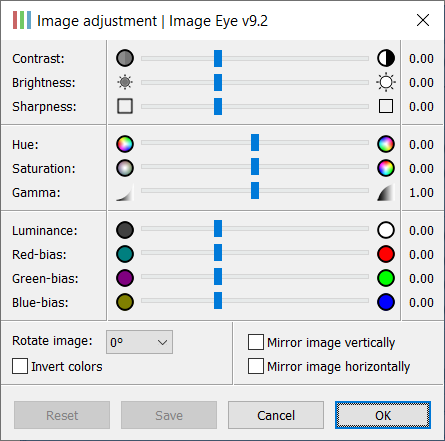The height and width of the screenshot is (441, 445).
Task: Click the Contrast value 0.00
Action: tap(421, 58)
